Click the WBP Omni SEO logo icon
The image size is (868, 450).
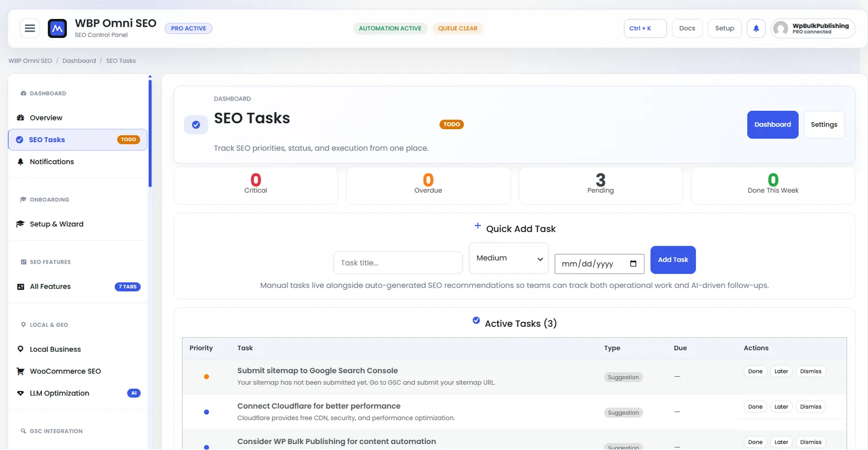click(x=57, y=28)
